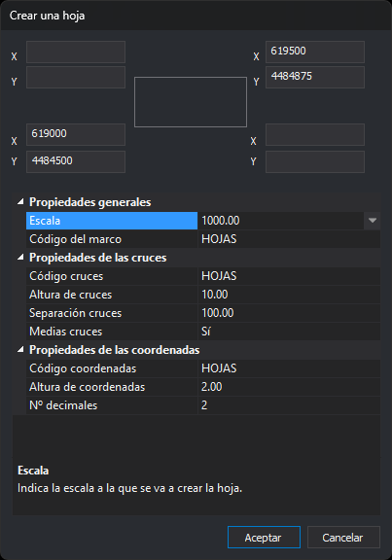Click the HOJAS value for Código del marco

tap(289, 239)
